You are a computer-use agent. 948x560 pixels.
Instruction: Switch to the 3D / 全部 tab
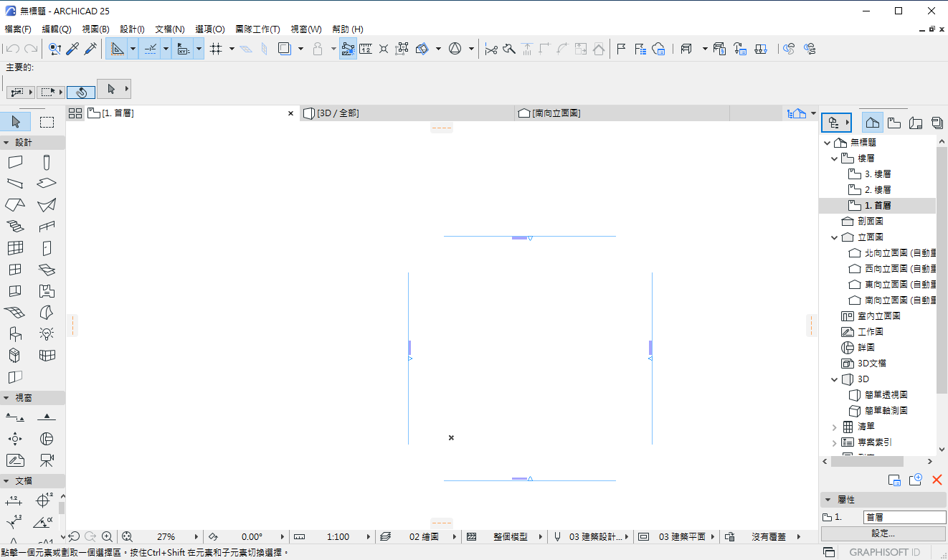tap(338, 113)
